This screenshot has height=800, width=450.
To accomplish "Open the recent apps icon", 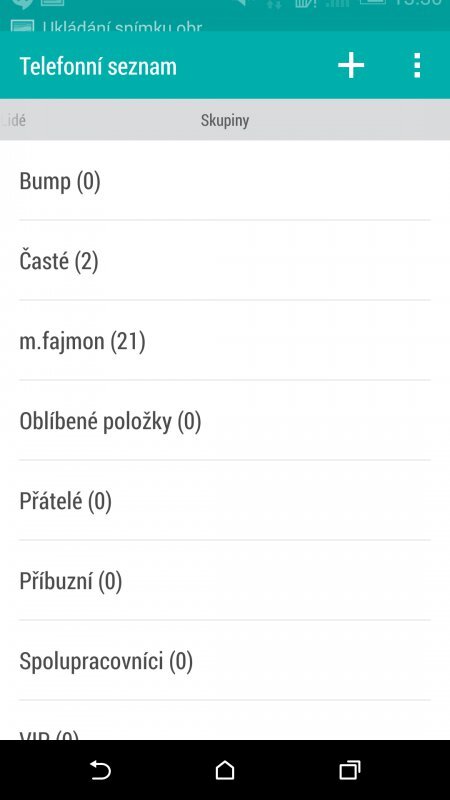I will [x=350, y=770].
